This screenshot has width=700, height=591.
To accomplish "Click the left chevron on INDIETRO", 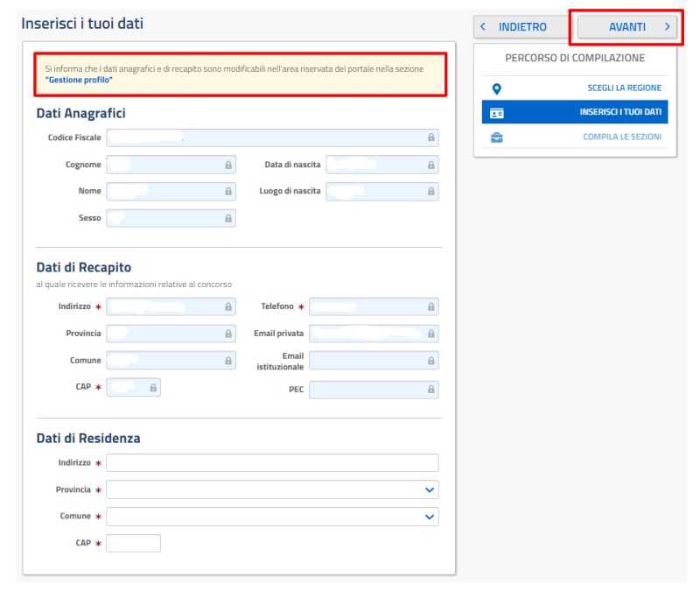I will (x=483, y=27).
